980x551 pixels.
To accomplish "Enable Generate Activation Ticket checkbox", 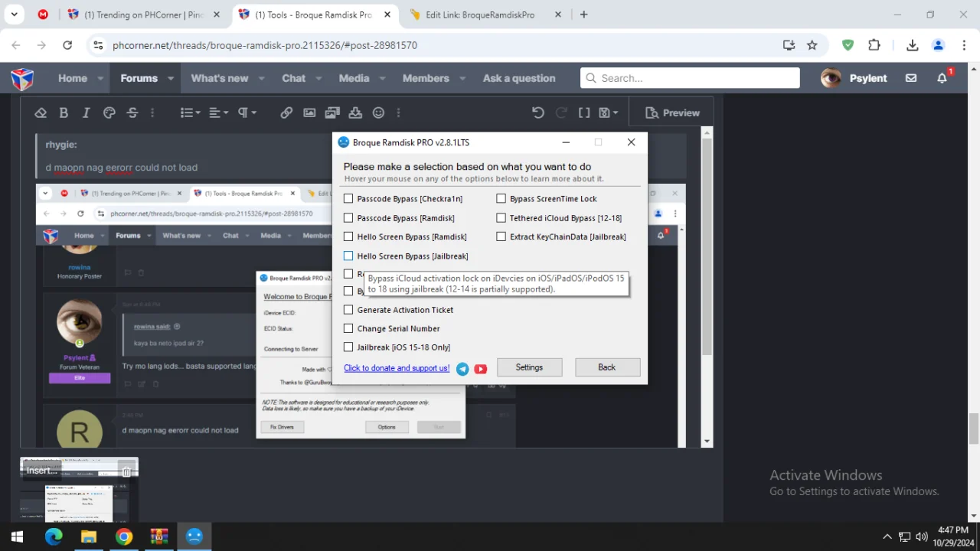I will [x=348, y=310].
